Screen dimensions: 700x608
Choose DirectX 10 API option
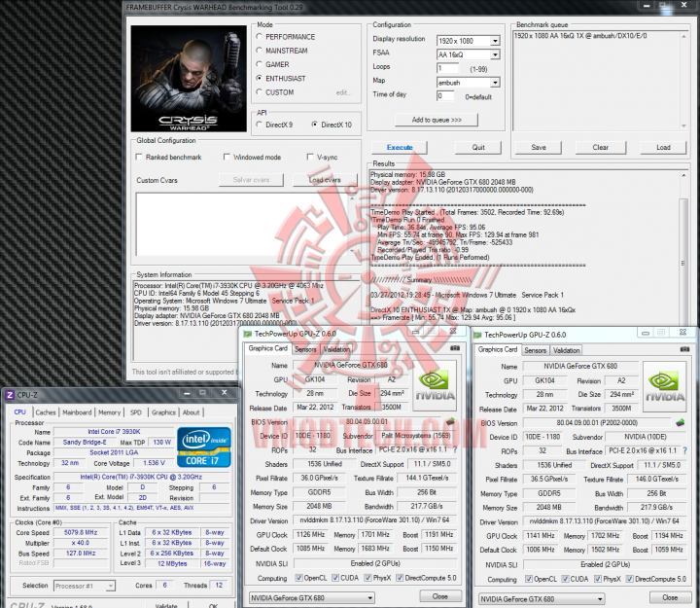[x=315, y=125]
